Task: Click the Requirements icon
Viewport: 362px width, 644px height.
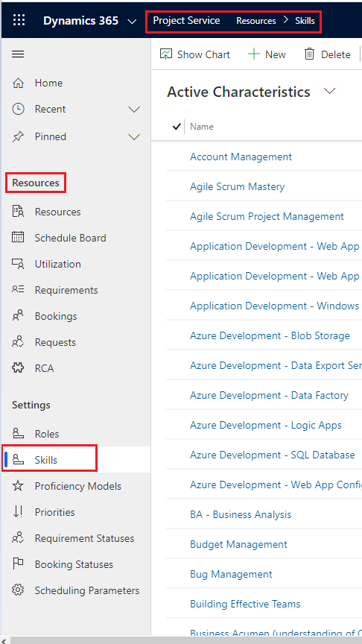Action: tap(18, 290)
